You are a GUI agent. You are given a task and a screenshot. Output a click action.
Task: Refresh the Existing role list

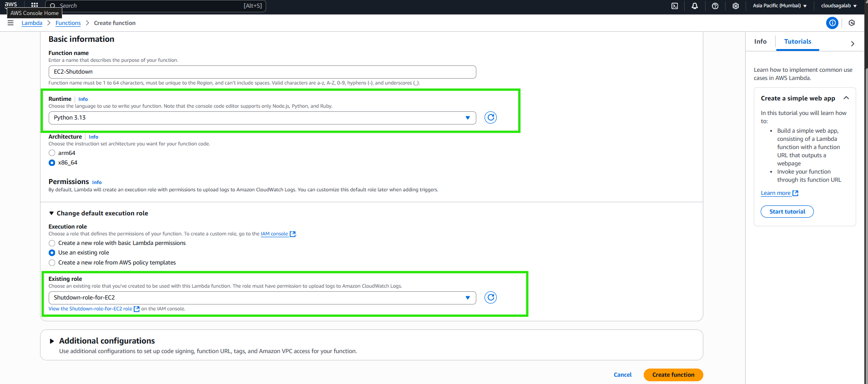pos(490,297)
